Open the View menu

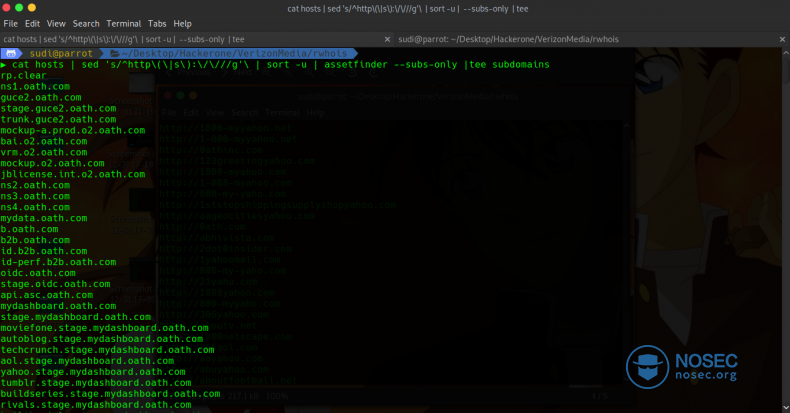pyautogui.click(x=56, y=24)
